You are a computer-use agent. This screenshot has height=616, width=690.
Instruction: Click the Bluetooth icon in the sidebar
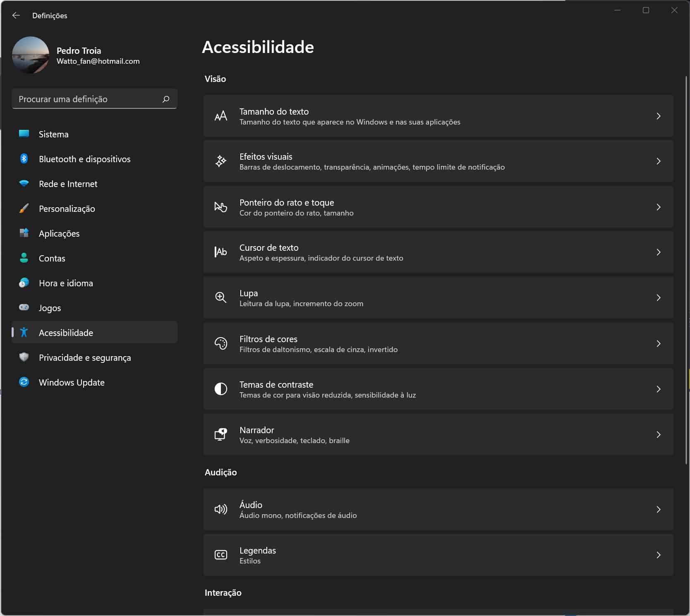tap(24, 159)
